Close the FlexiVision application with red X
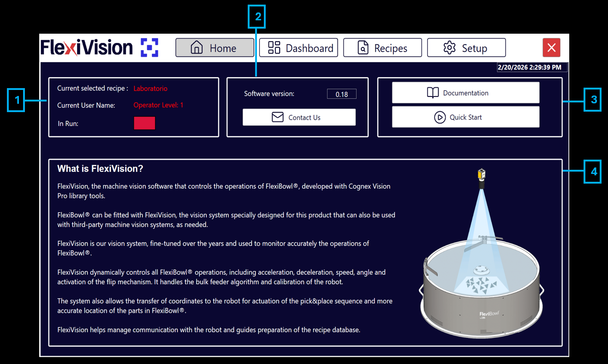608x364 pixels. [551, 48]
